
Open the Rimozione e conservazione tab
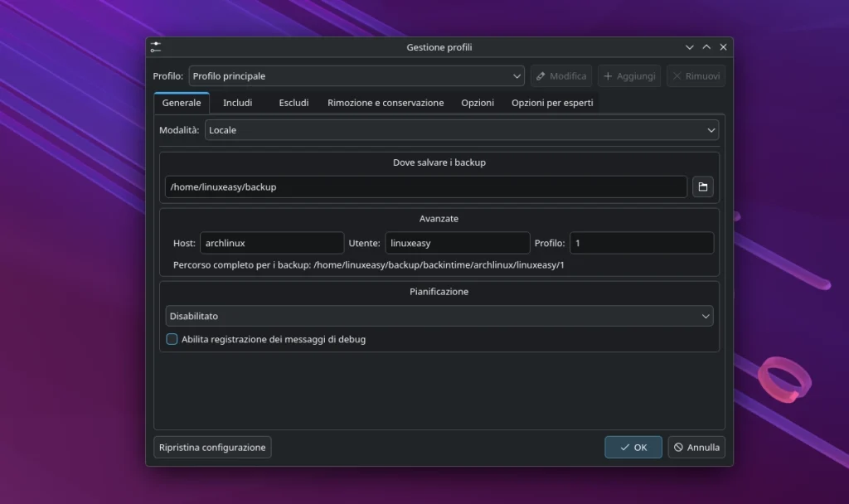[x=386, y=103]
